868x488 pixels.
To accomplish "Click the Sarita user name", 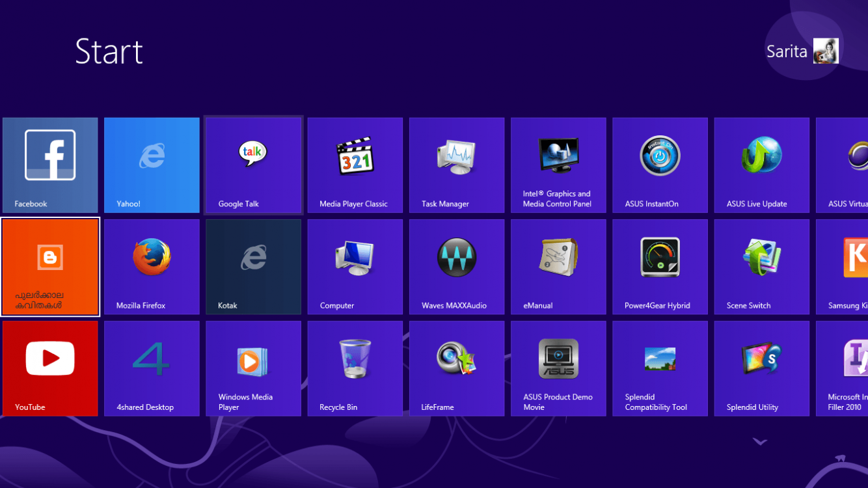I will (x=787, y=51).
